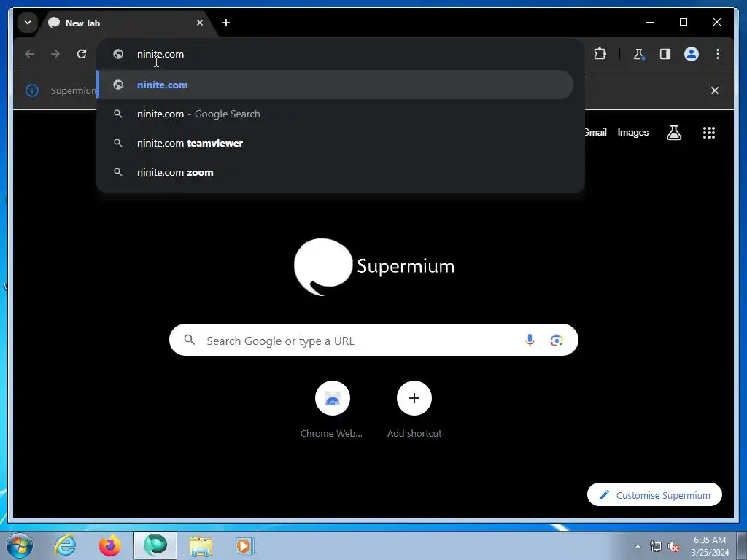Viewport: 747px width, 560px height.
Task: Close the New Tab tab
Action: (x=200, y=23)
